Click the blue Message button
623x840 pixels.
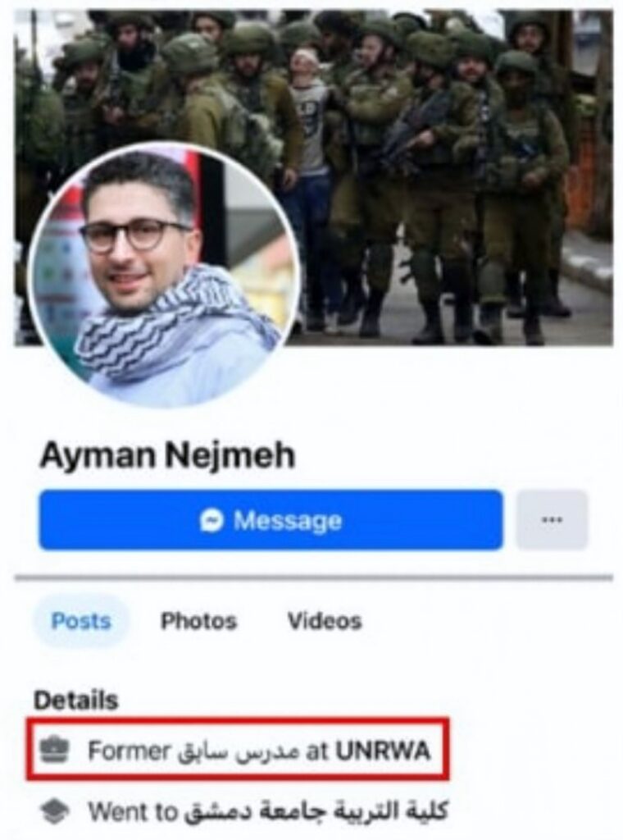[271, 519]
